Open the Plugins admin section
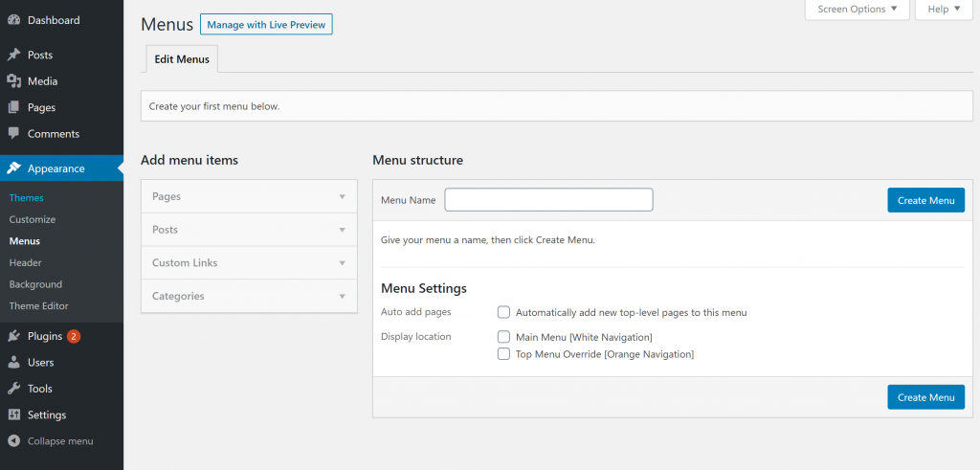 coord(45,336)
